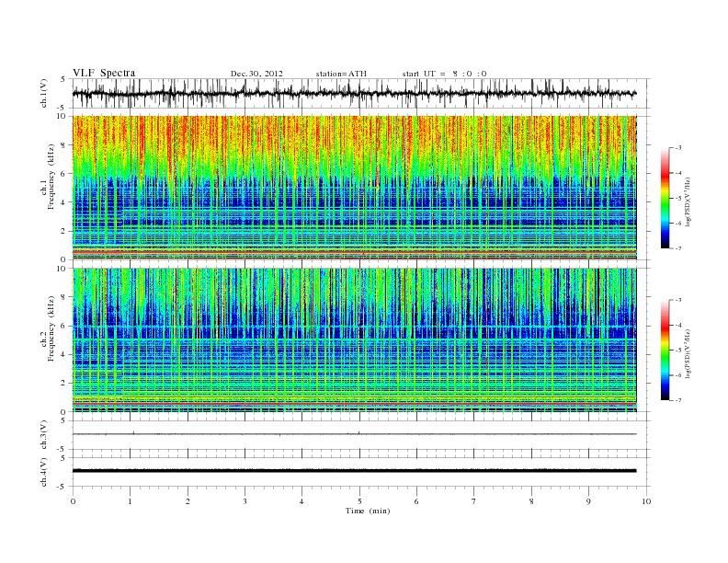Click the ch.1 voltage waveform trace

click(354, 93)
